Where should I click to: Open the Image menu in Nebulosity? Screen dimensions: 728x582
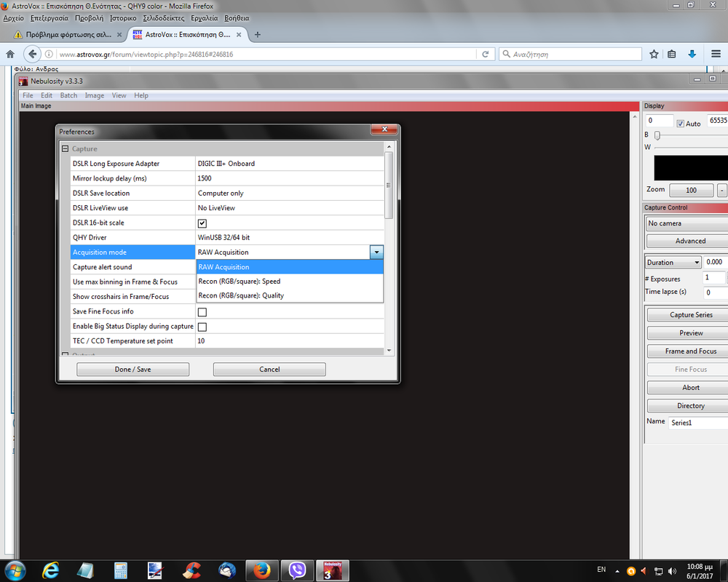click(x=95, y=95)
